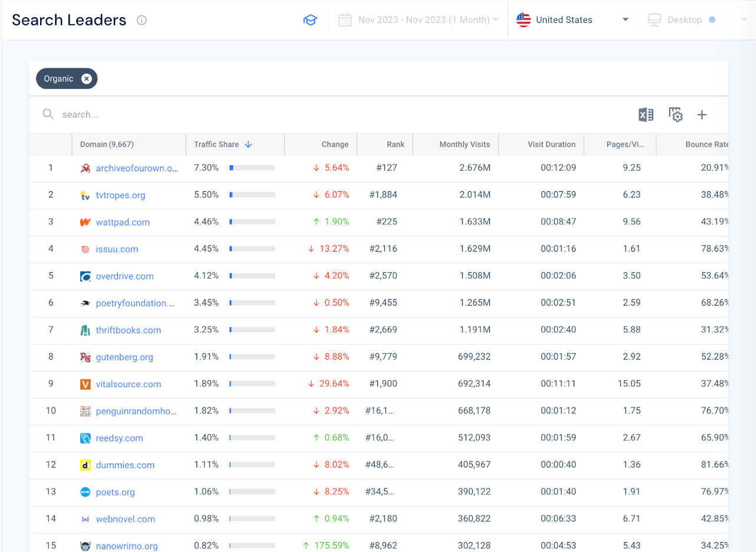The image size is (756, 552).
Task: Click the poetryfoundation favicon
Action: (x=86, y=303)
